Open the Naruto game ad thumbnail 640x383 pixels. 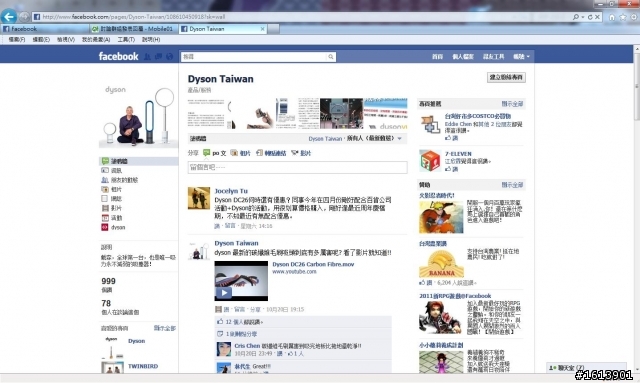(441, 217)
